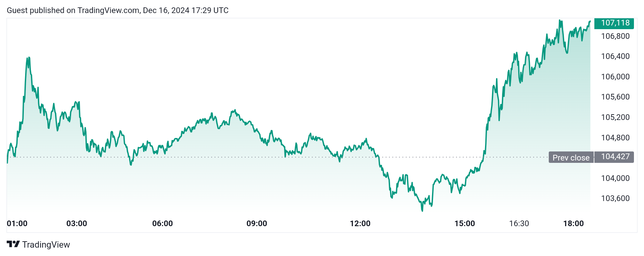Click the 105,200 price axis label
644x256 pixels.
[615, 117]
